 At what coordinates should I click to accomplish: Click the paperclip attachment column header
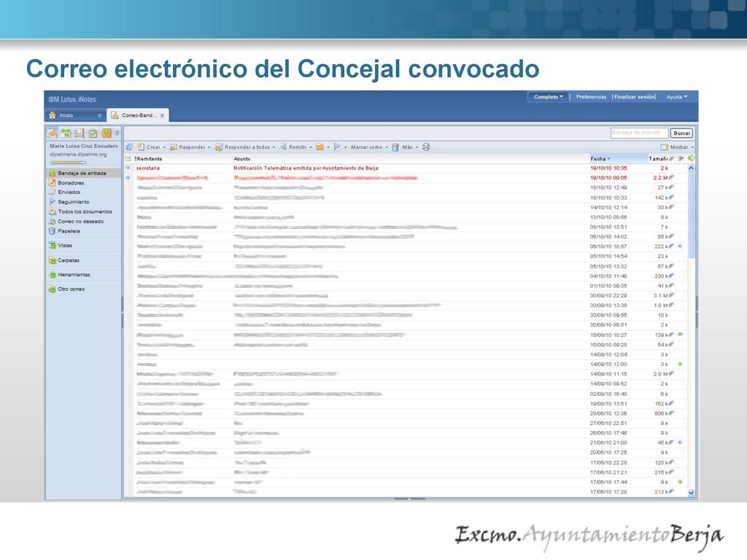click(672, 158)
